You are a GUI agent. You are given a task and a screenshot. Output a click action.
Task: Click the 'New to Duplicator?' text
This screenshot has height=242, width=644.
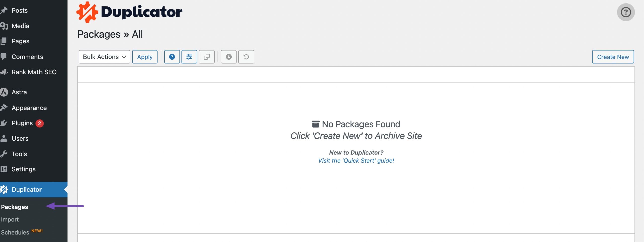356,152
